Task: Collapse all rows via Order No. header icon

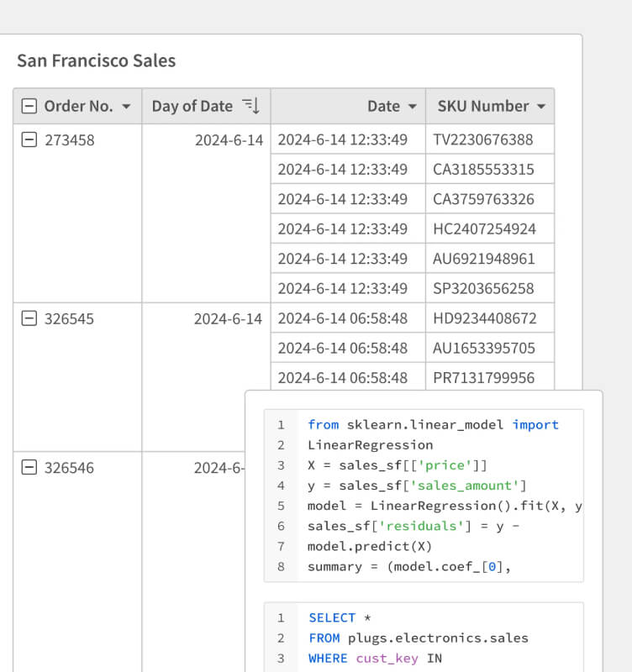Action: coord(29,106)
